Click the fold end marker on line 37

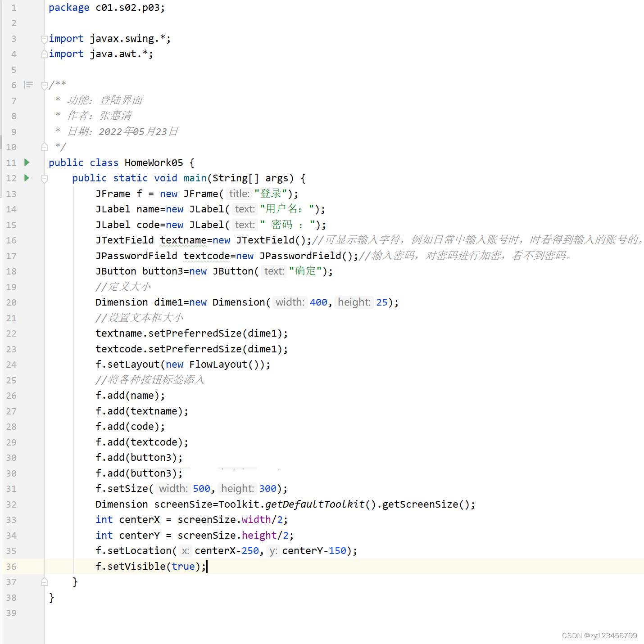click(44, 582)
